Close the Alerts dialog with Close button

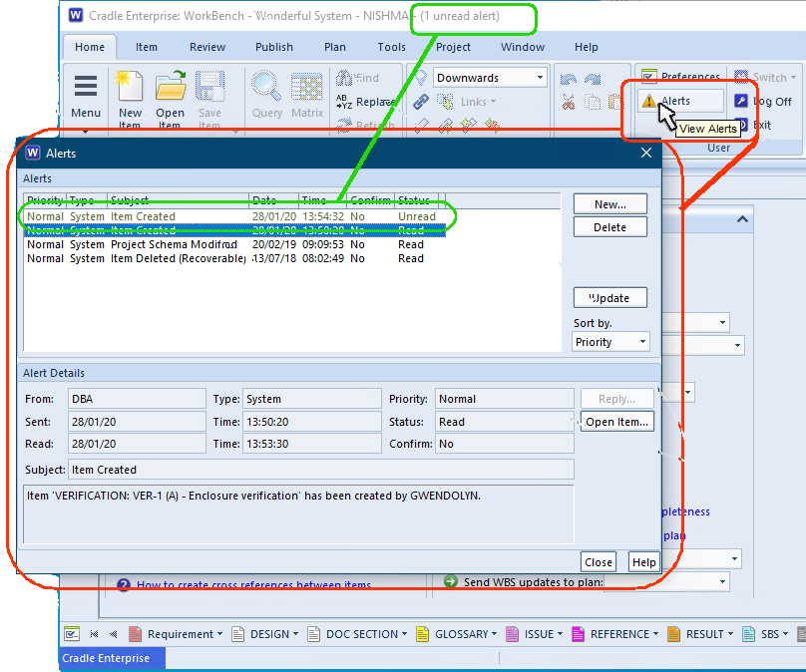click(599, 562)
